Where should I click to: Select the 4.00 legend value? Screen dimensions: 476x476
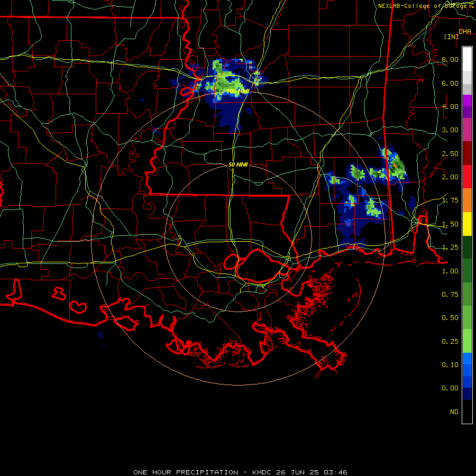[450, 106]
